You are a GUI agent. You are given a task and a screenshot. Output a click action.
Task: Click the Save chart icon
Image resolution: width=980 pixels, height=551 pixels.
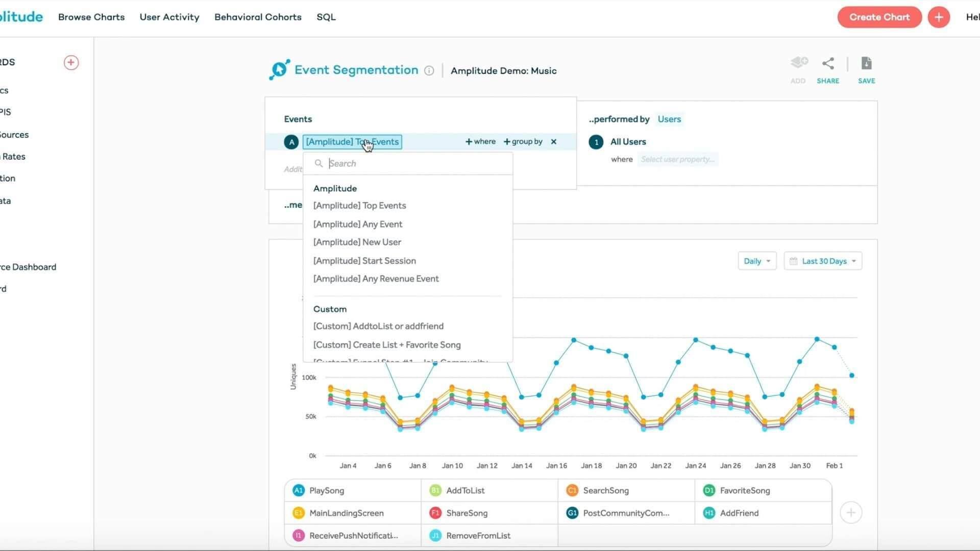click(866, 63)
